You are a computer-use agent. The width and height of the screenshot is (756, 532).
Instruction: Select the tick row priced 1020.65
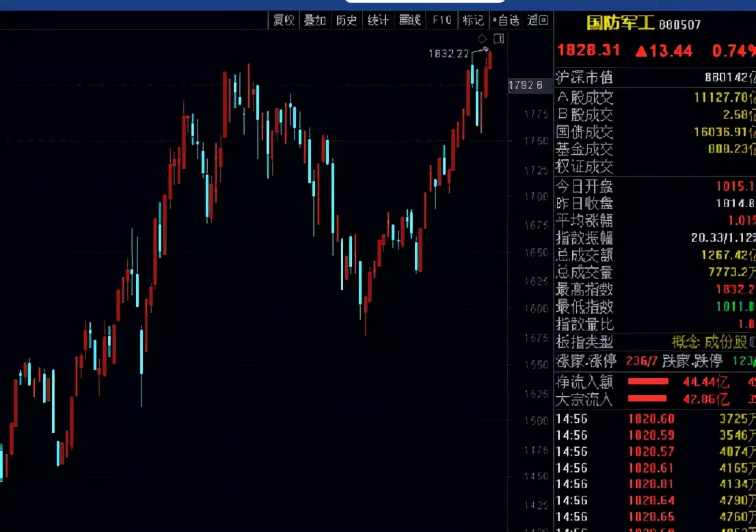tap(656, 517)
